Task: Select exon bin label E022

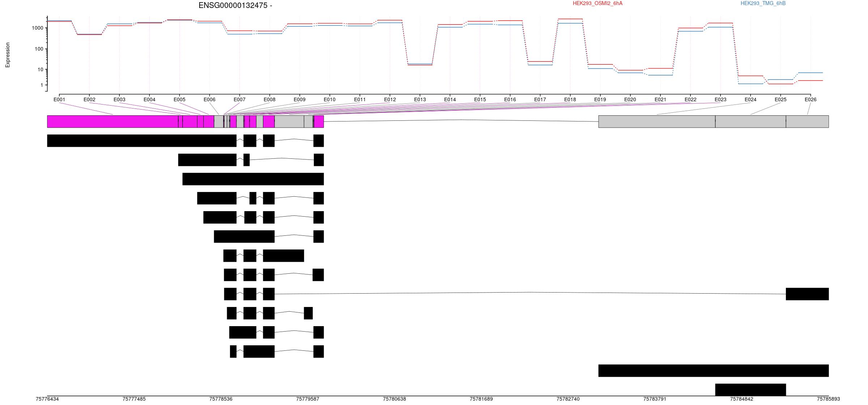Action: [690, 99]
